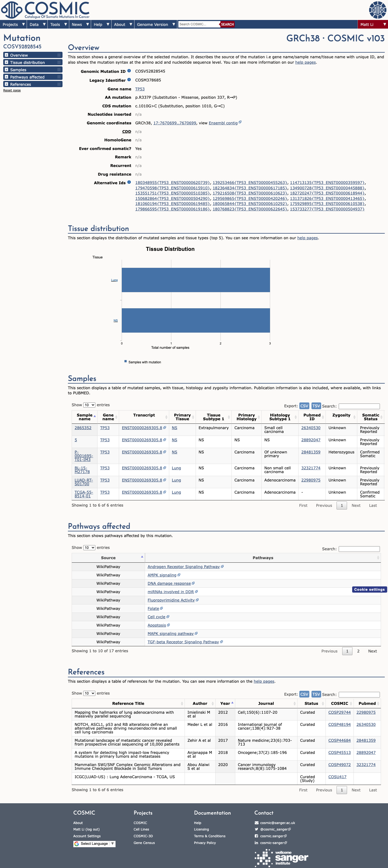Click the Samples table search field
Image resolution: width=388 pixels, height=868 pixels.
tap(359, 406)
